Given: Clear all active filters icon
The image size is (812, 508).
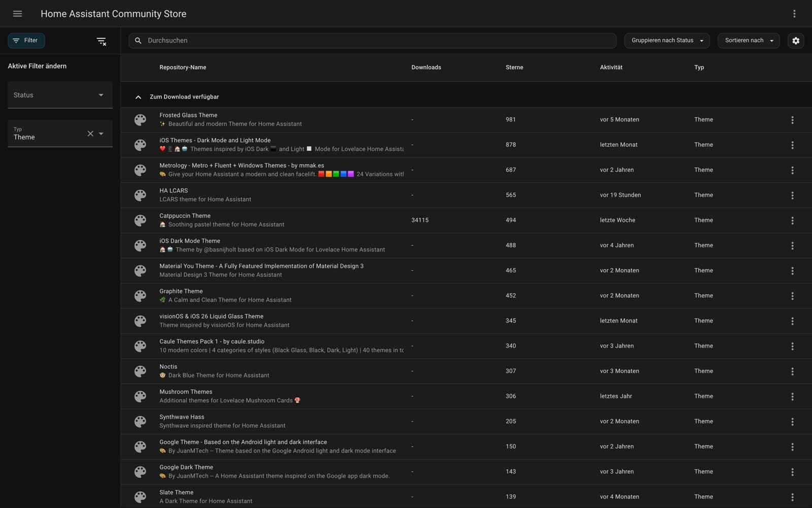Looking at the screenshot, I should [x=101, y=41].
